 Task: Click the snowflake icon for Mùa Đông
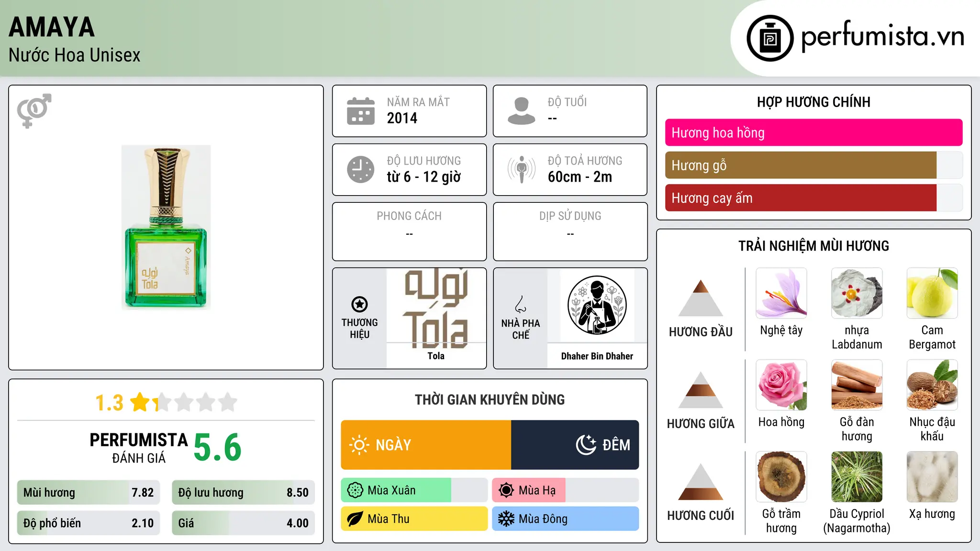506,519
